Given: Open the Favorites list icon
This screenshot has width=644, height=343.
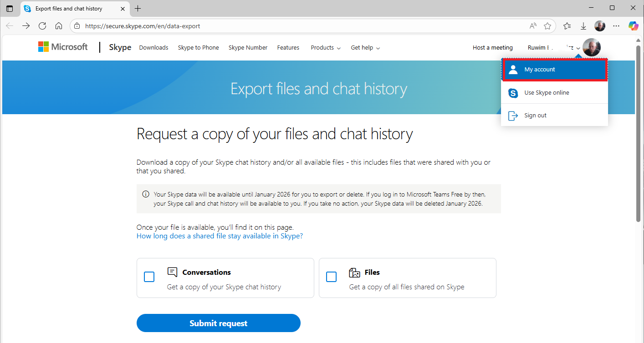Looking at the screenshot, I should click(567, 26).
